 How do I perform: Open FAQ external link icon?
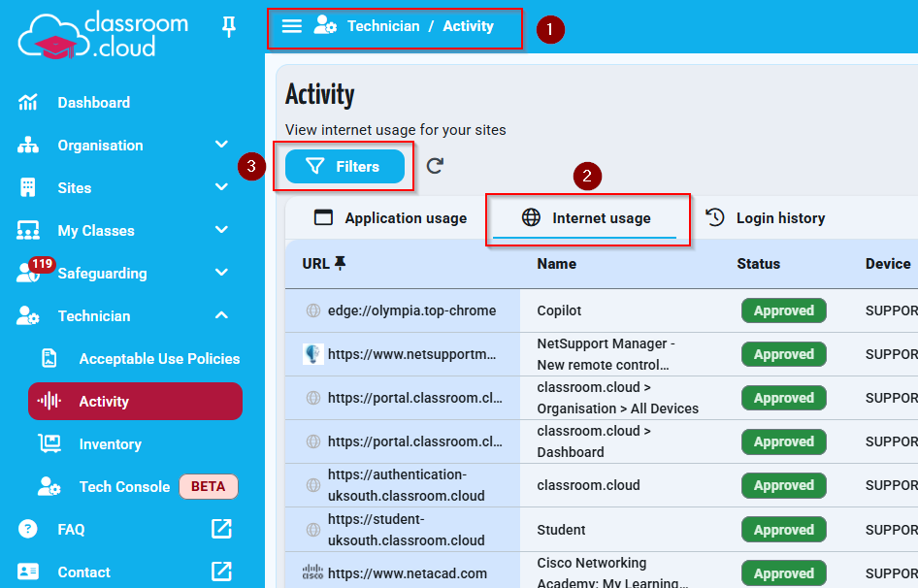point(221,529)
